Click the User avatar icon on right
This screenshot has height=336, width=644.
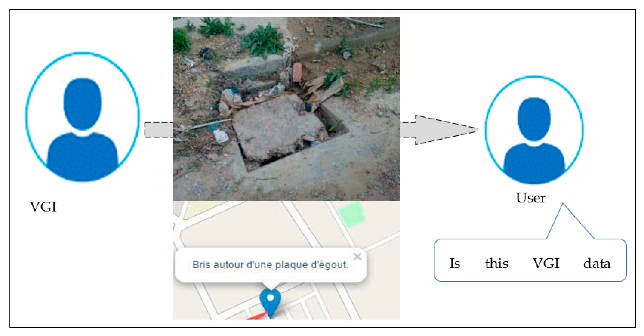click(534, 130)
